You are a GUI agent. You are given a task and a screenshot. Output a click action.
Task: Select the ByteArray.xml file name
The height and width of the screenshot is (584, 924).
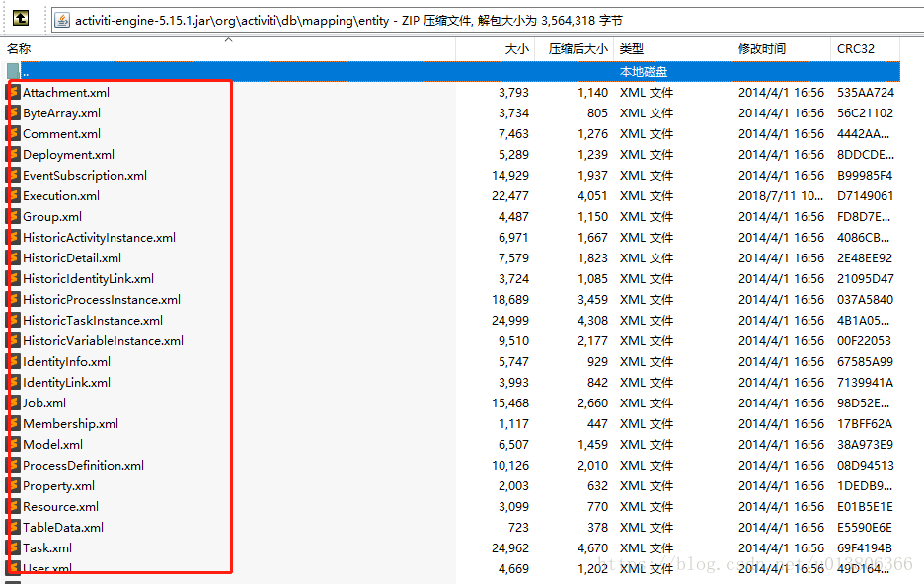pyautogui.click(x=62, y=113)
